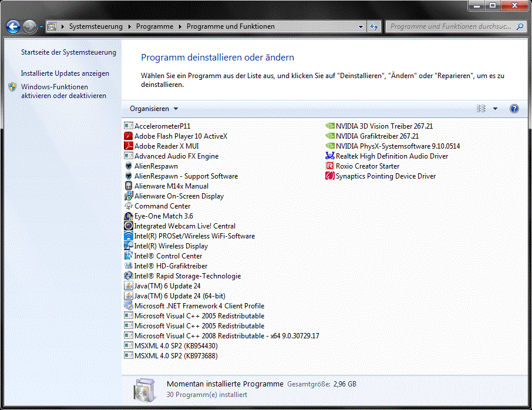Click the Synaptics Pointing Device Driver icon
This screenshot has width=532, height=410.
pos(330,176)
